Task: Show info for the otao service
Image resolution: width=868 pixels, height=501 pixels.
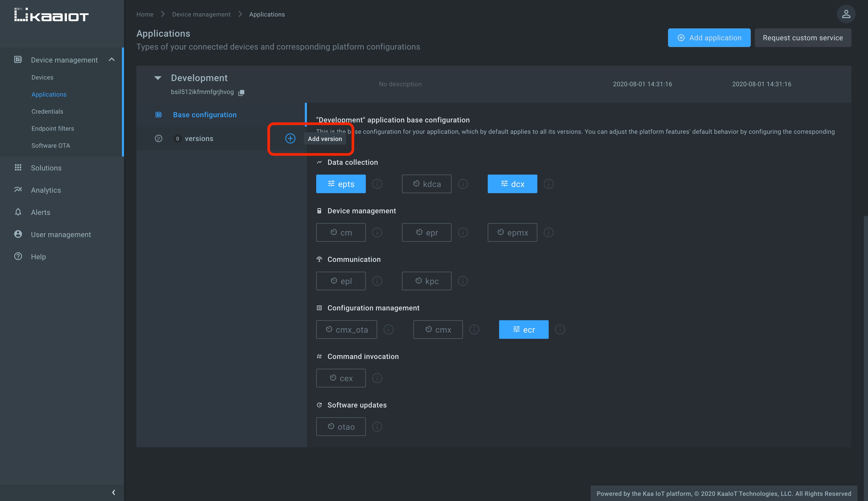Action: [x=377, y=426]
